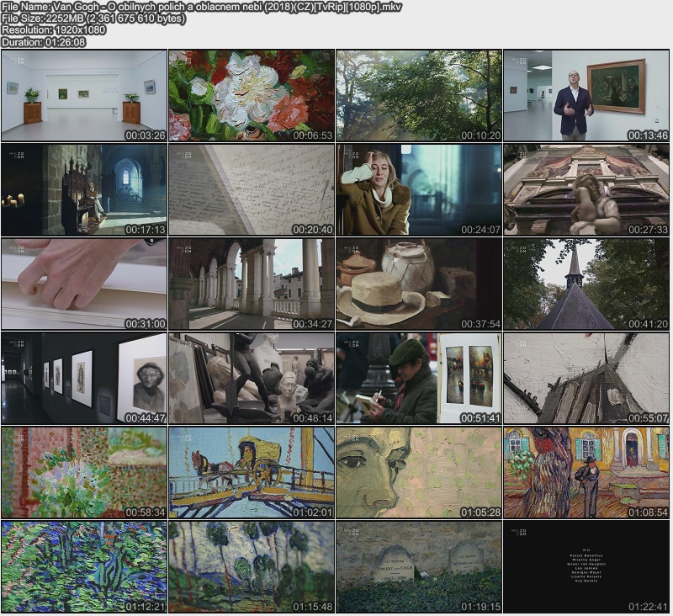The width and height of the screenshot is (673, 616).
Task: Open the painted face closeup at 01:05:28
Action: [419, 472]
